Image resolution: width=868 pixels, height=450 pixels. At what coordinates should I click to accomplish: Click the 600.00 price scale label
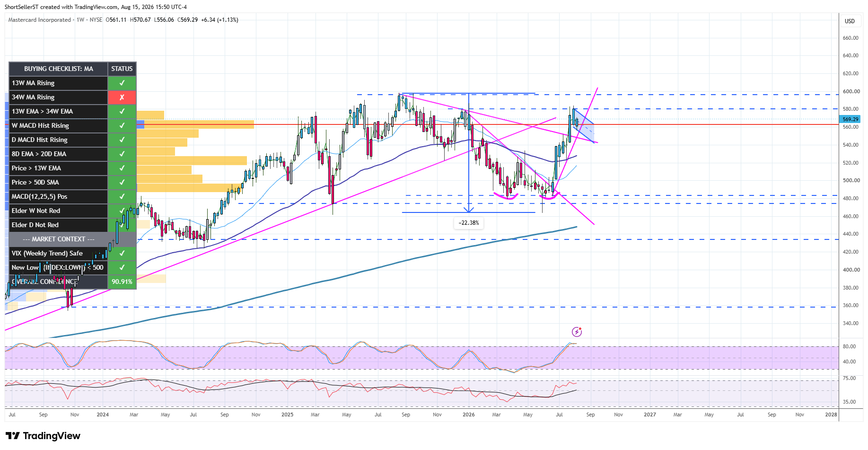850,91
